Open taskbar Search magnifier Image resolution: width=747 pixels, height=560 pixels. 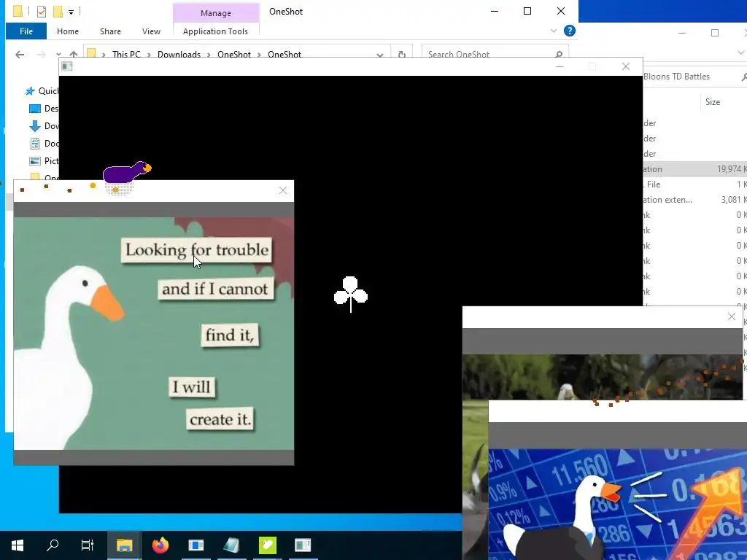coord(53,545)
